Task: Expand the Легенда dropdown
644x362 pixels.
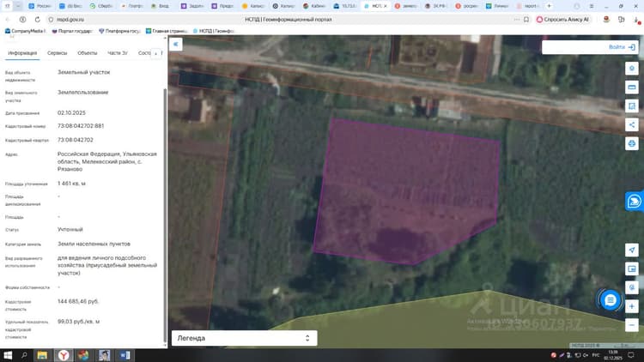Action: point(245,338)
